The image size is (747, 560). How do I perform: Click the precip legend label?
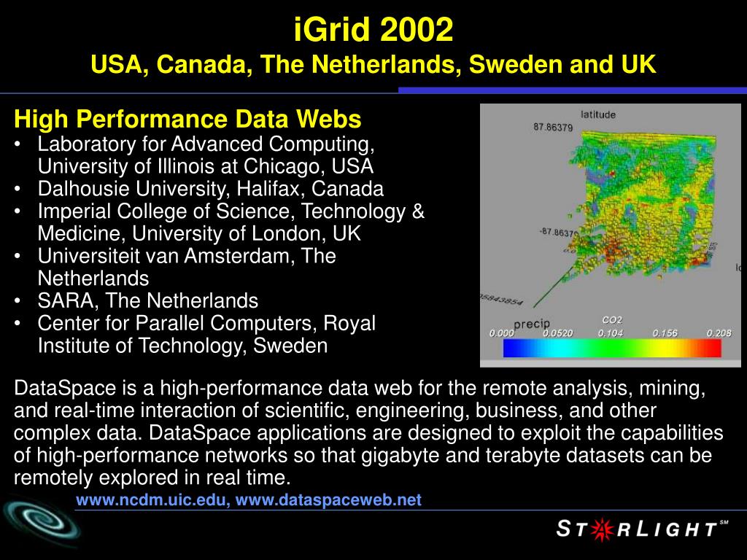(x=532, y=324)
